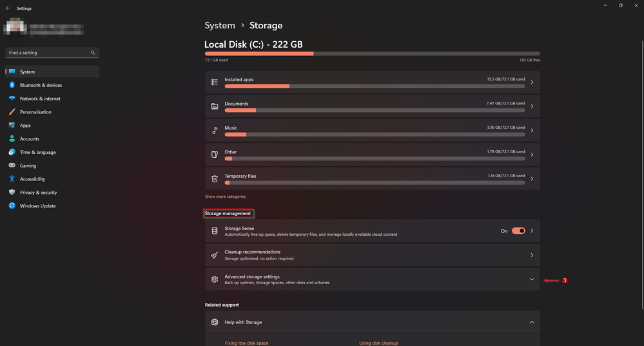Click the Music note icon
Image resolution: width=644 pixels, height=346 pixels.
pos(215,130)
